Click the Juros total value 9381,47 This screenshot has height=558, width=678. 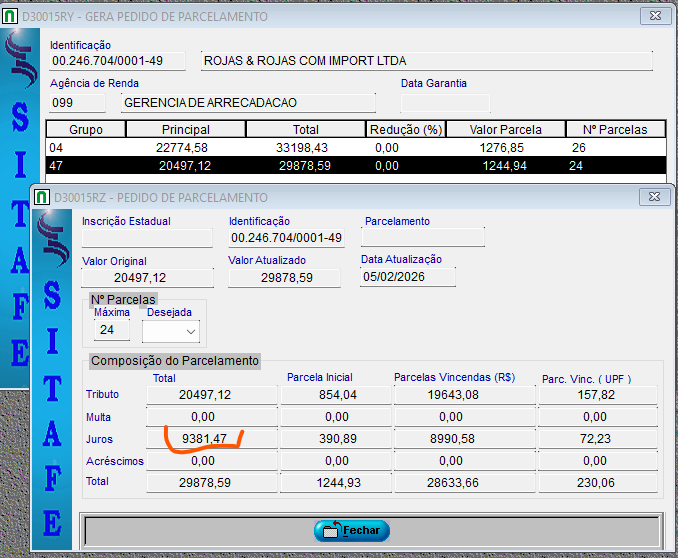tap(202, 438)
